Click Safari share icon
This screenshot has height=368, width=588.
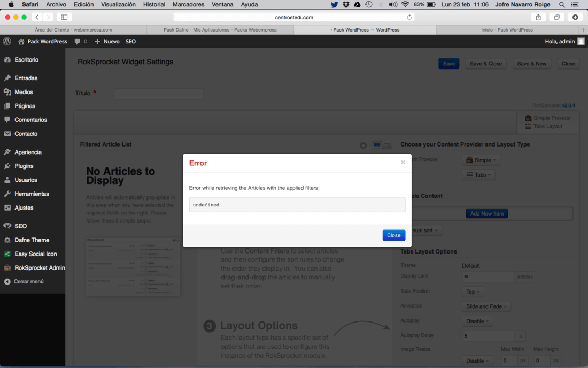coord(538,17)
